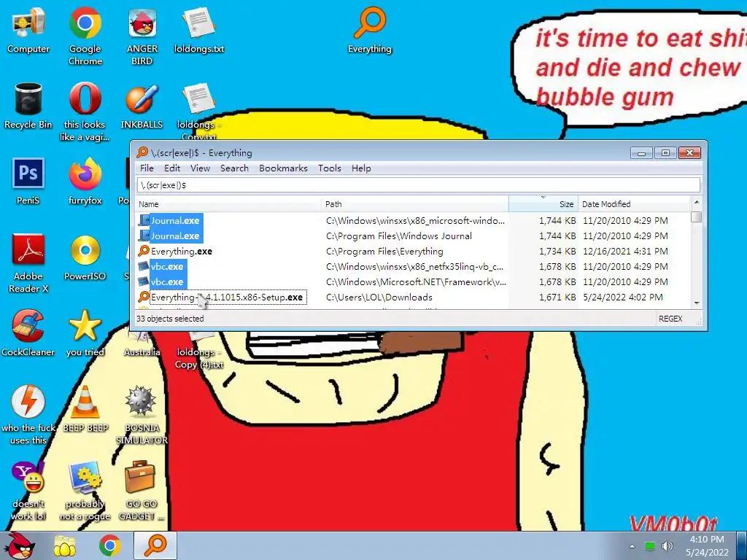
Task: Select the 'you tried' star icon
Action: 85,333
